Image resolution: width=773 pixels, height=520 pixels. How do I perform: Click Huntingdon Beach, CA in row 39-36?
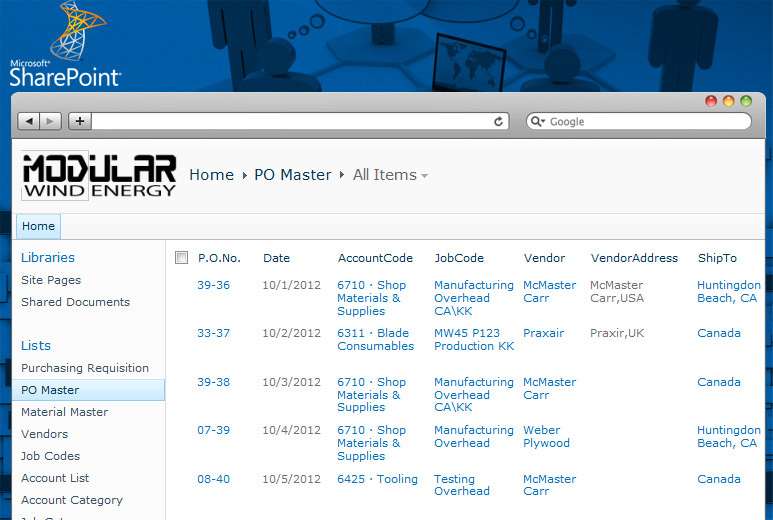[729, 291]
